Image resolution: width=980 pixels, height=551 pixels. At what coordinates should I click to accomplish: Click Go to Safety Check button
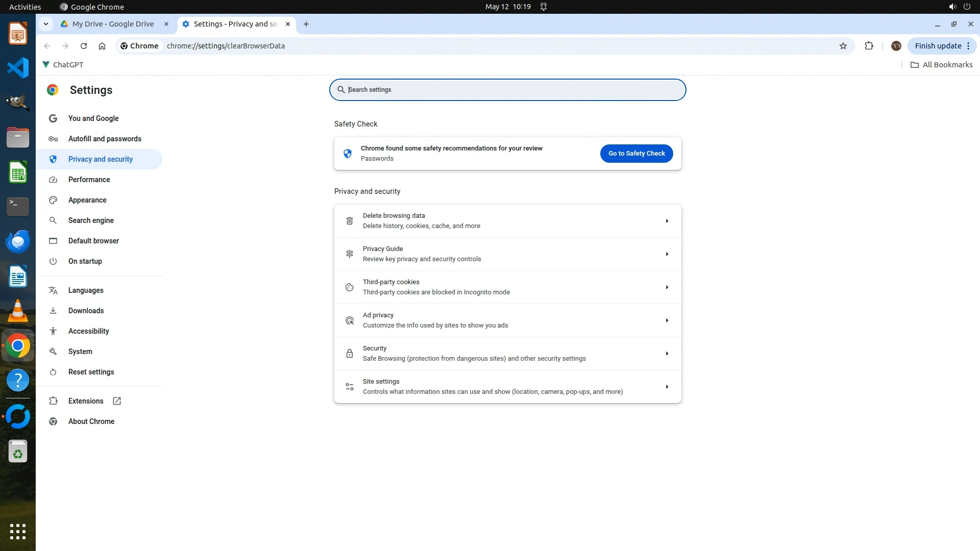point(636,154)
